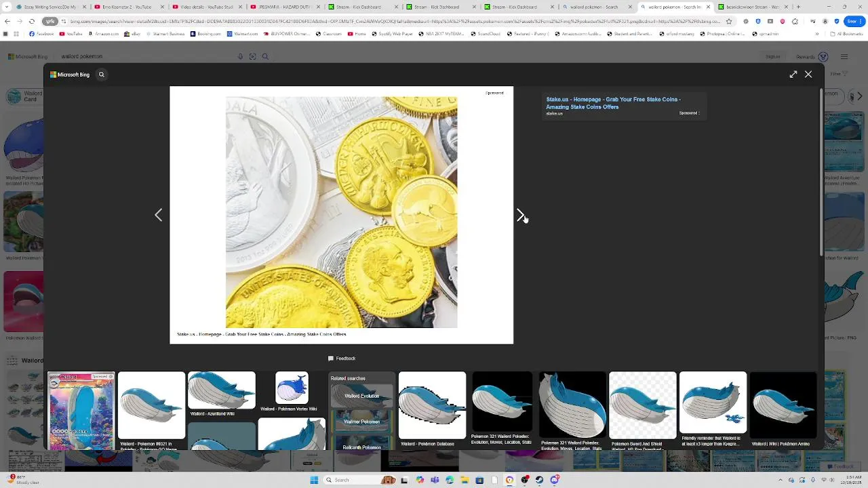Select the Wailord trading card thumbnail

(81, 410)
